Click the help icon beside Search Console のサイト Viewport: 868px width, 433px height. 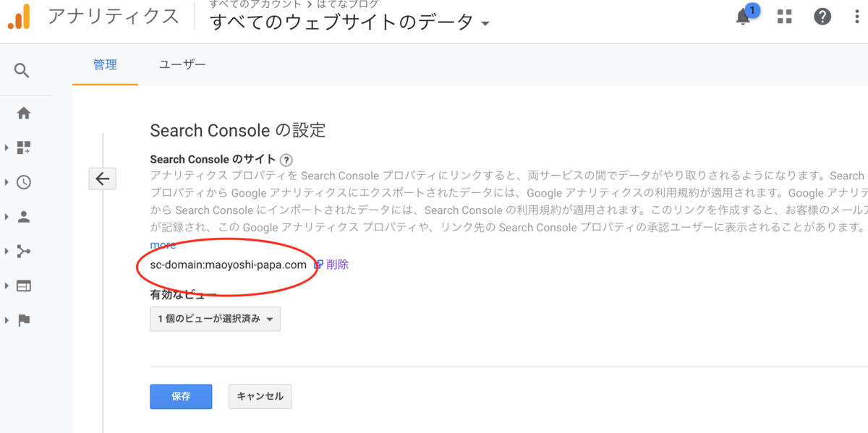[286, 160]
